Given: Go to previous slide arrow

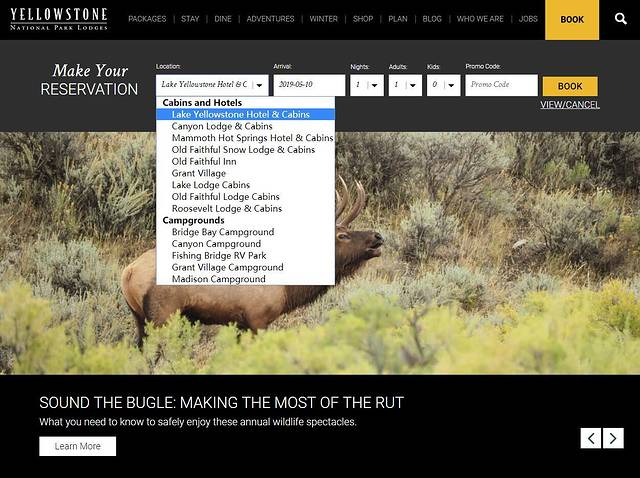Looking at the screenshot, I should (591, 438).
